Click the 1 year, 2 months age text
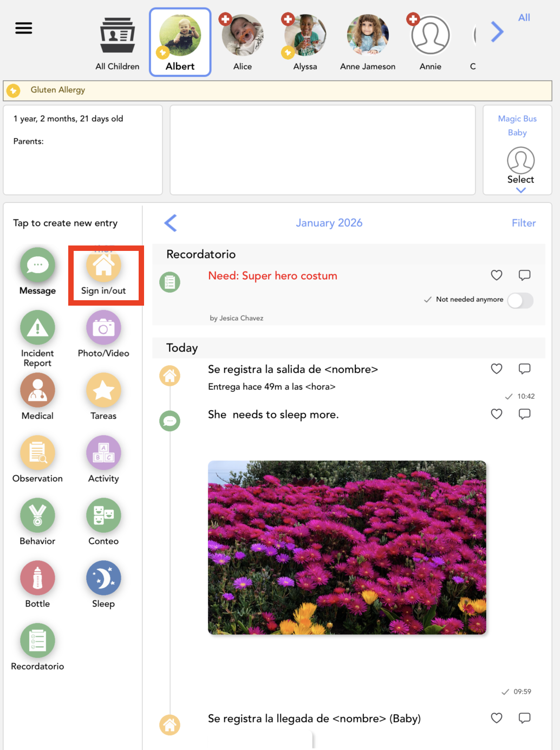The width and height of the screenshot is (560, 750). click(x=68, y=119)
